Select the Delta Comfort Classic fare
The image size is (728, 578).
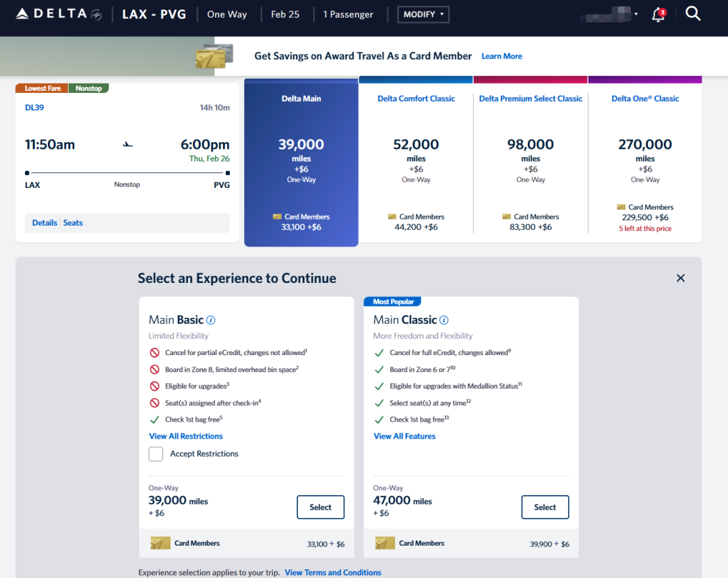416,162
